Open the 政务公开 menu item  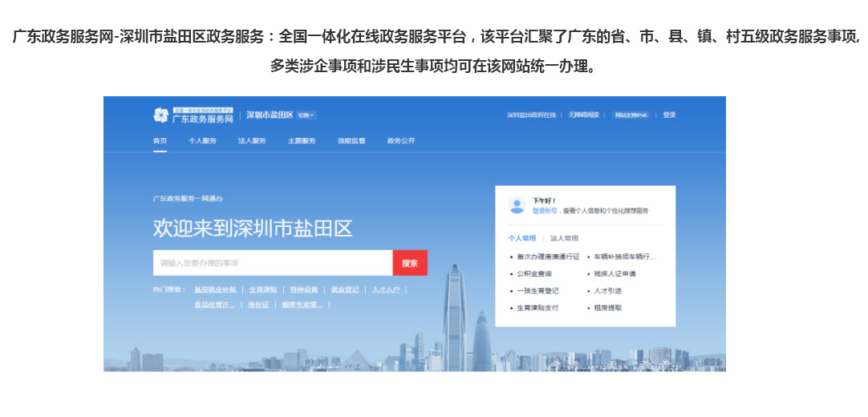coord(401,141)
